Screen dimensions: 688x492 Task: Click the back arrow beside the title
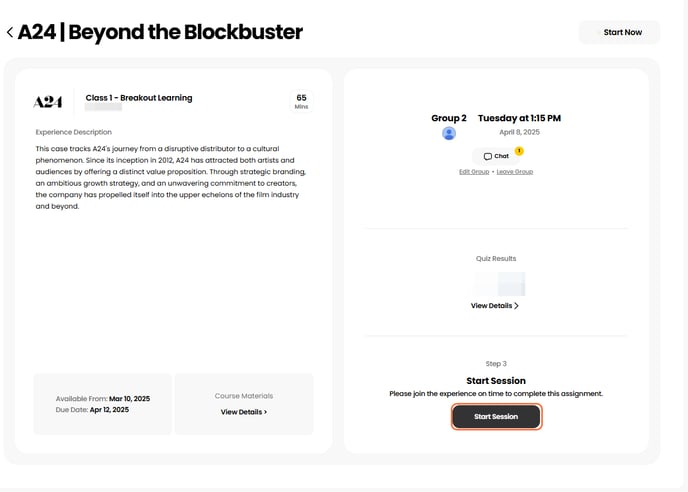tap(10, 32)
